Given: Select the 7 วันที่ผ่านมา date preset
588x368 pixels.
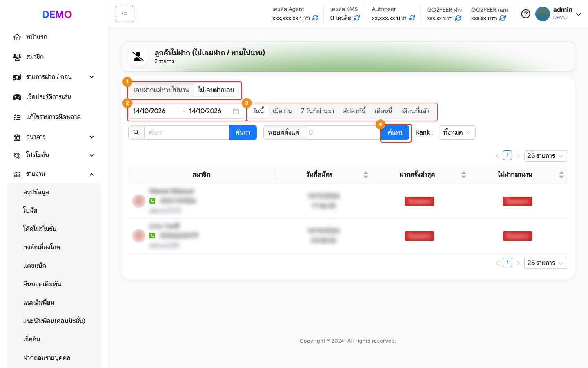Looking at the screenshot, I should pyautogui.click(x=317, y=111).
